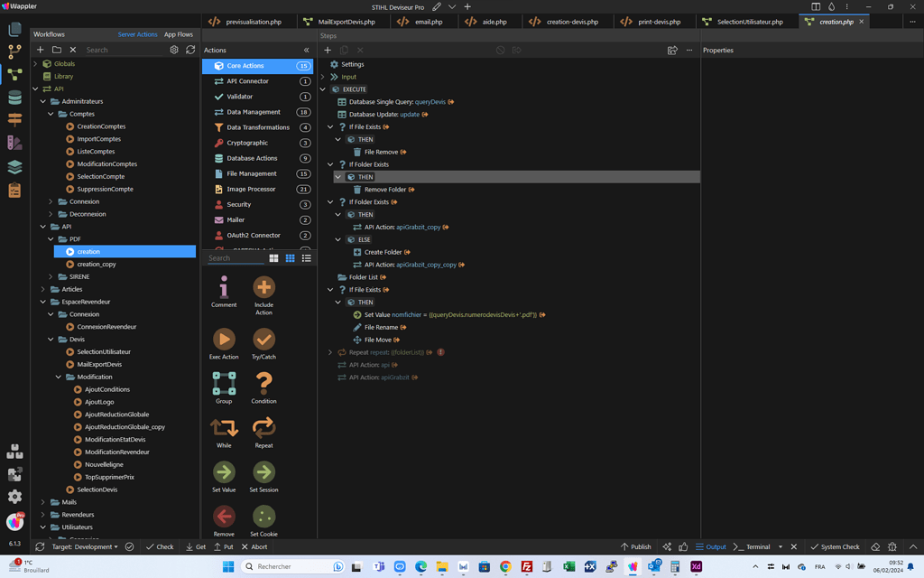Click the Publish button
Screen dimensions: 924x578
pyautogui.click(x=635, y=546)
